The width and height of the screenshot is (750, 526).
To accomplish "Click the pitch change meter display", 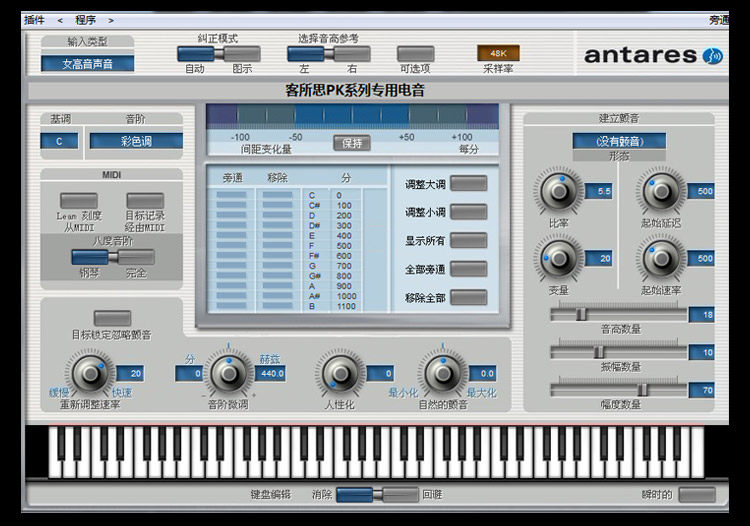I will (x=353, y=116).
